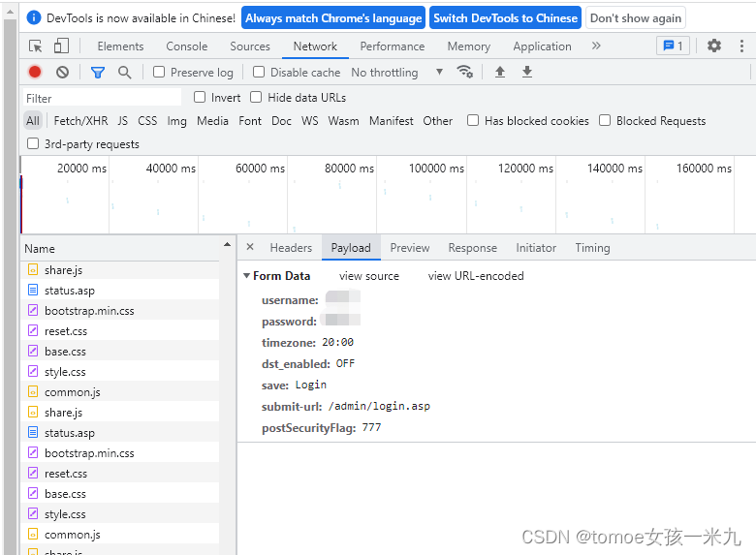The width and height of the screenshot is (756, 555).
Task: Click Switch DevTools to Chinese
Action: point(505,17)
